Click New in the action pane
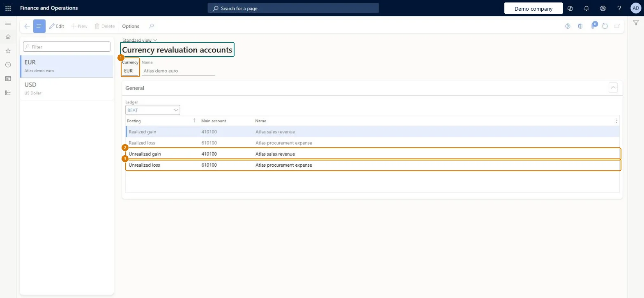 pos(79,26)
